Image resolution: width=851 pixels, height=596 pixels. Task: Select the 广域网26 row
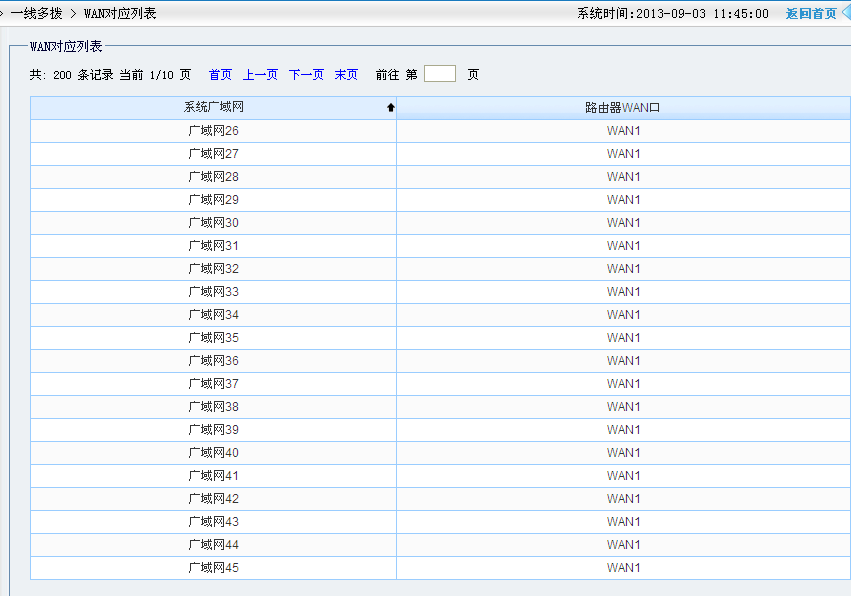(x=213, y=131)
